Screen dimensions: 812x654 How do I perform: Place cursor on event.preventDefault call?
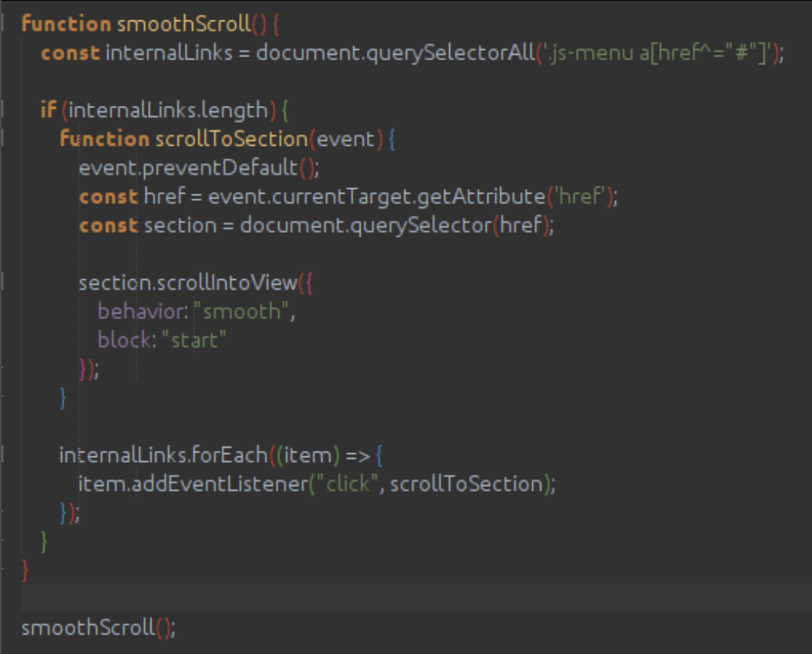[200, 168]
